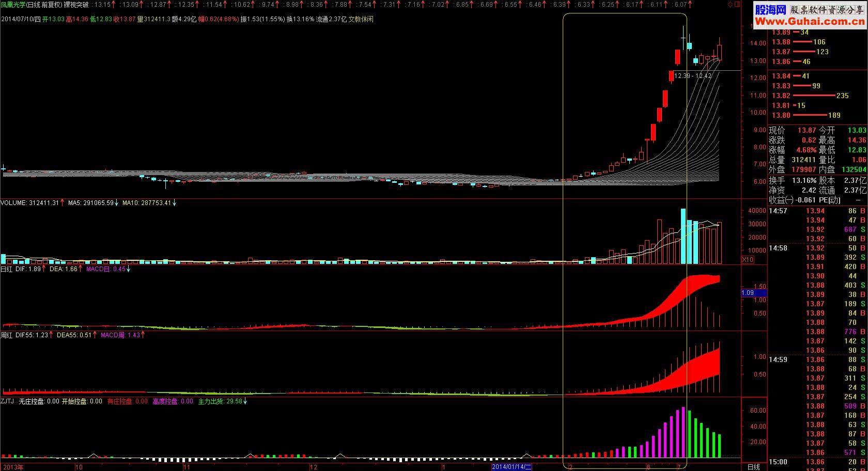The width and height of the screenshot is (868, 471).
Task: Click the 涨跌 0.62 change field
Action: [793, 140]
